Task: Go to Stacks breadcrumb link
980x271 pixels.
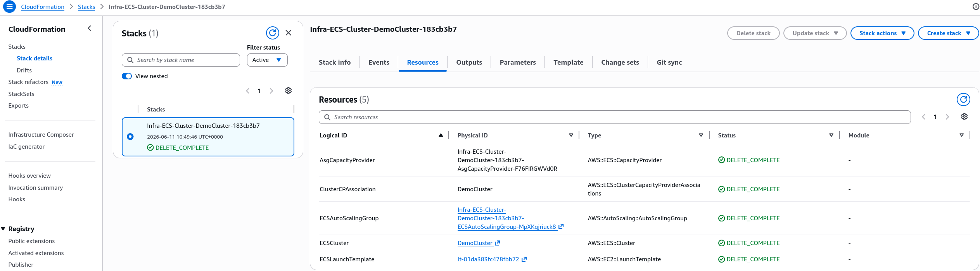Action: point(86,7)
